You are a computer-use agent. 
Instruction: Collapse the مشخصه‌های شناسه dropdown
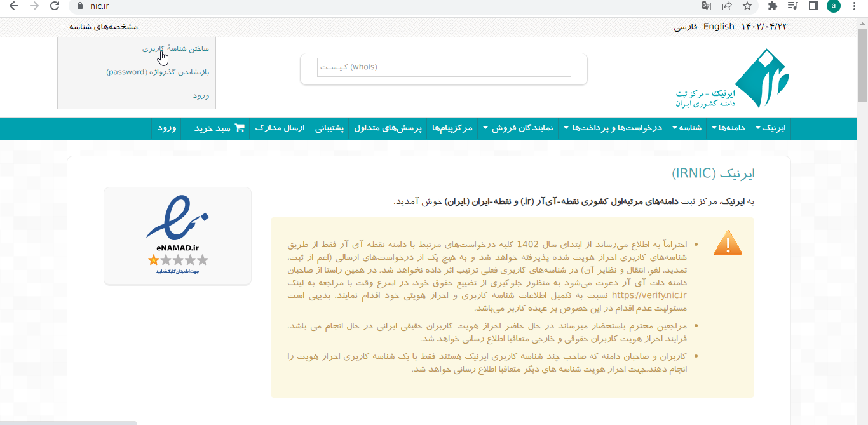pyautogui.click(x=104, y=27)
